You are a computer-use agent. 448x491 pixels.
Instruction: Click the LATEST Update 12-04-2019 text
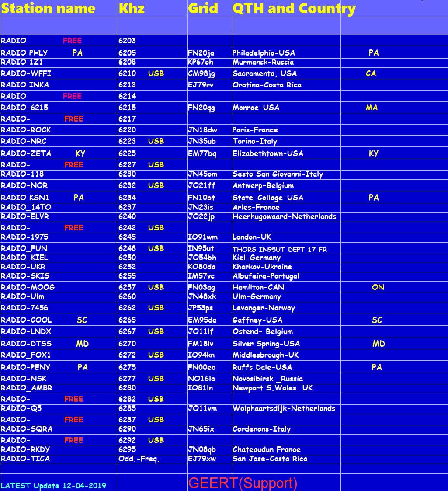point(53,486)
